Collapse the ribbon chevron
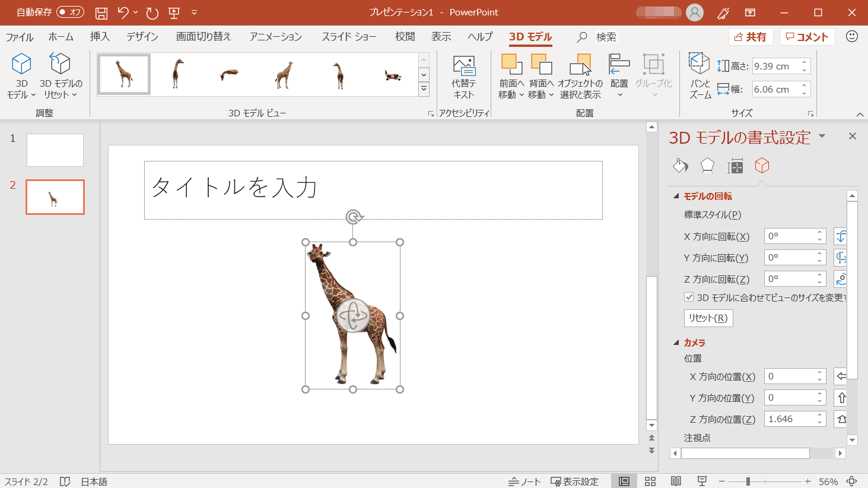The image size is (868, 488). pyautogui.click(x=860, y=114)
